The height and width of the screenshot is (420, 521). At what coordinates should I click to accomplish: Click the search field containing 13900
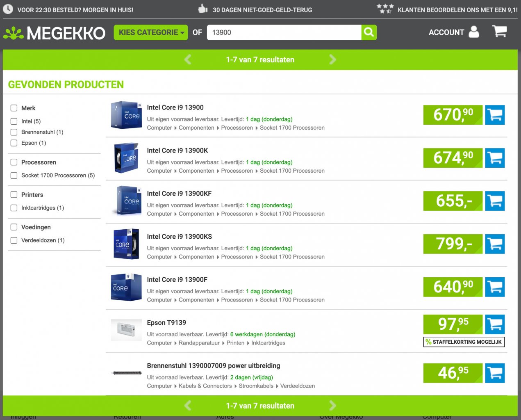click(x=284, y=32)
